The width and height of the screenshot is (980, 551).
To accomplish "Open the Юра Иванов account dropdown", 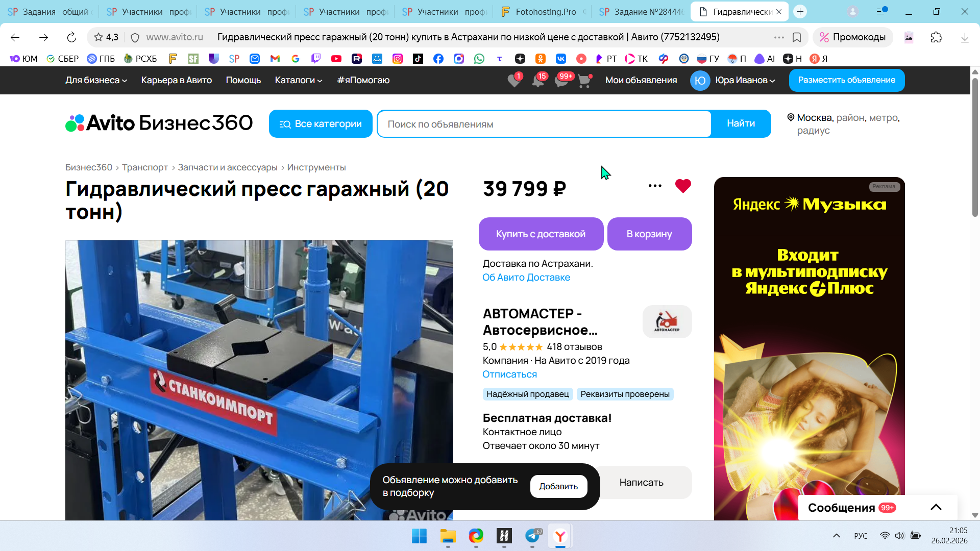I will [745, 80].
